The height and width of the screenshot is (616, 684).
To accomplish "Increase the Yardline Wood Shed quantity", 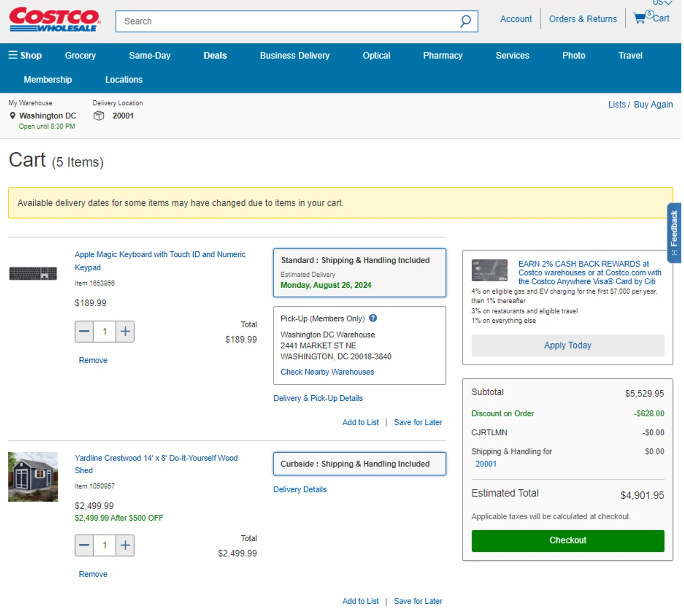I will pyautogui.click(x=125, y=545).
